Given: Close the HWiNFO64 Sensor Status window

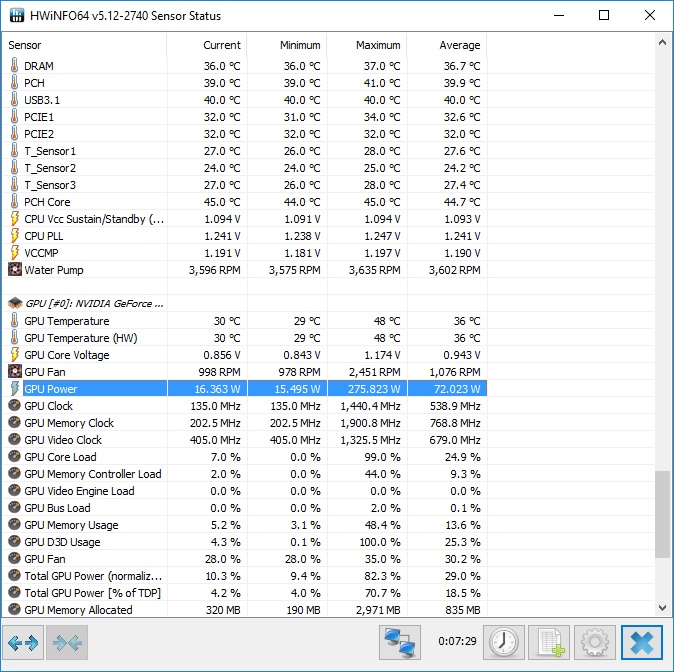Looking at the screenshot, I should pyautogui.click(x=650, y=15).
